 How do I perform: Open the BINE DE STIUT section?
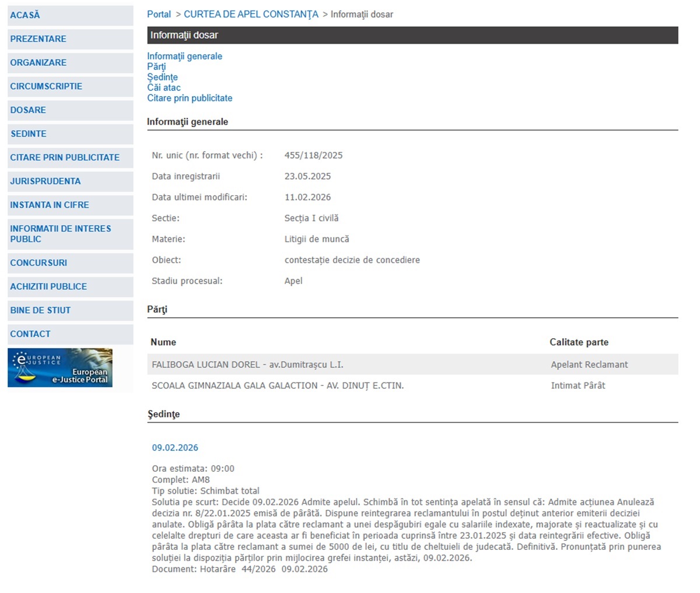[x=70, y=311]
